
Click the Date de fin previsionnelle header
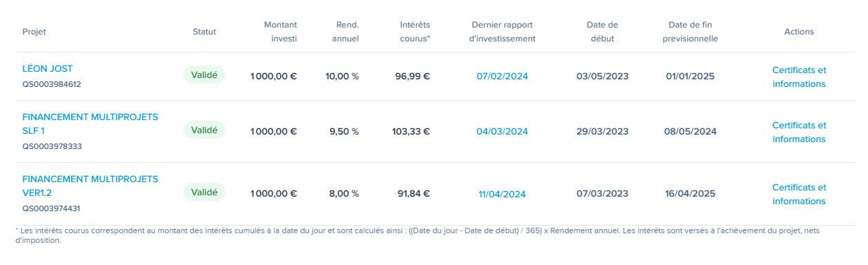click(x=691, y=32)
